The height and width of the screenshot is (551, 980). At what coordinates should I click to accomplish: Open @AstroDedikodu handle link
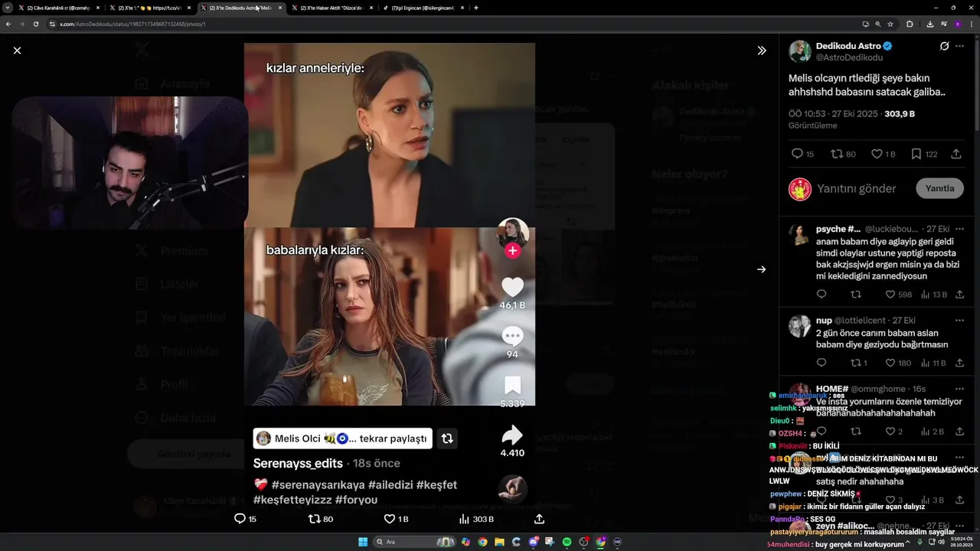[849, 57]
